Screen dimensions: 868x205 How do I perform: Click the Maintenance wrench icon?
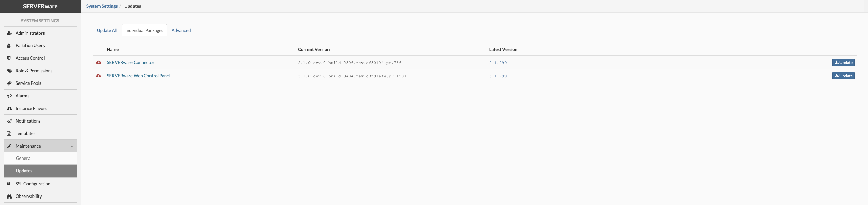10,146
